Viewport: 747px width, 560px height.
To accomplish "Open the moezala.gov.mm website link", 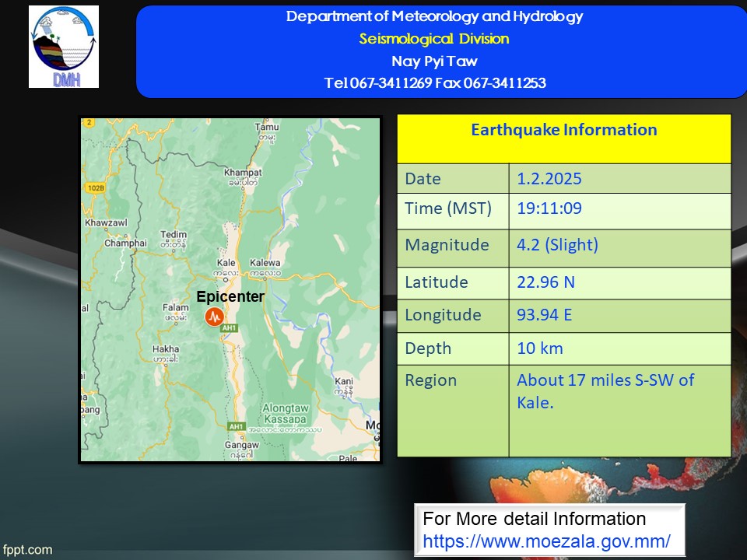I will (546, 541).
